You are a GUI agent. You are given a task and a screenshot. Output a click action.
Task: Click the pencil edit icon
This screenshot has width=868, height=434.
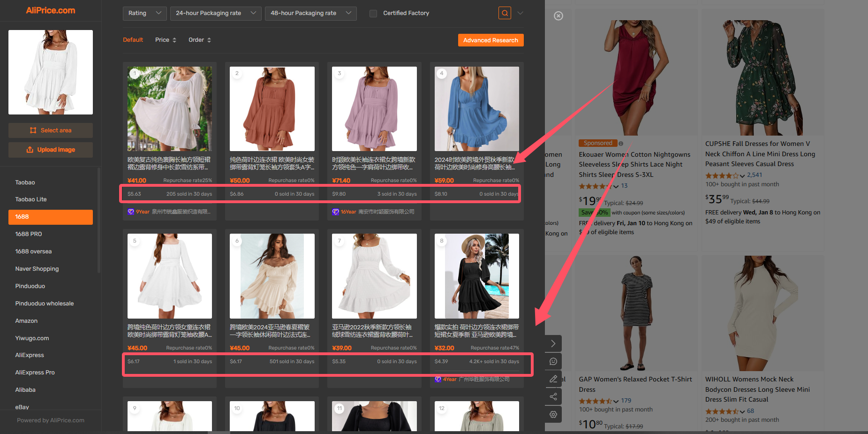pyautogui.click(x=553, y=379)
